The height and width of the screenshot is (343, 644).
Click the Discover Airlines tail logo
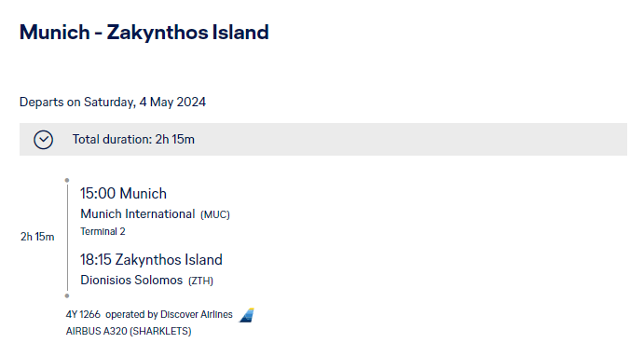coord(246,315)
